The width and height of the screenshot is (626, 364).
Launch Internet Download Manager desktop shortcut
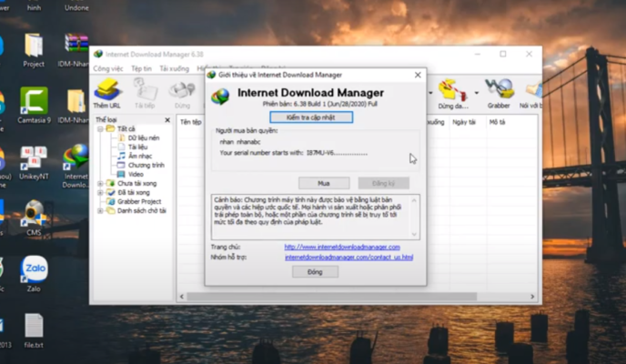pyautogui.click(x=75, y=166)
